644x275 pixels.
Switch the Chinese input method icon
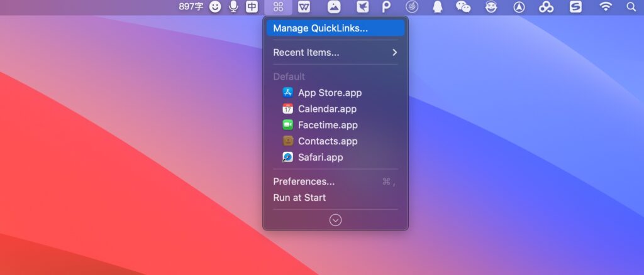252,6
